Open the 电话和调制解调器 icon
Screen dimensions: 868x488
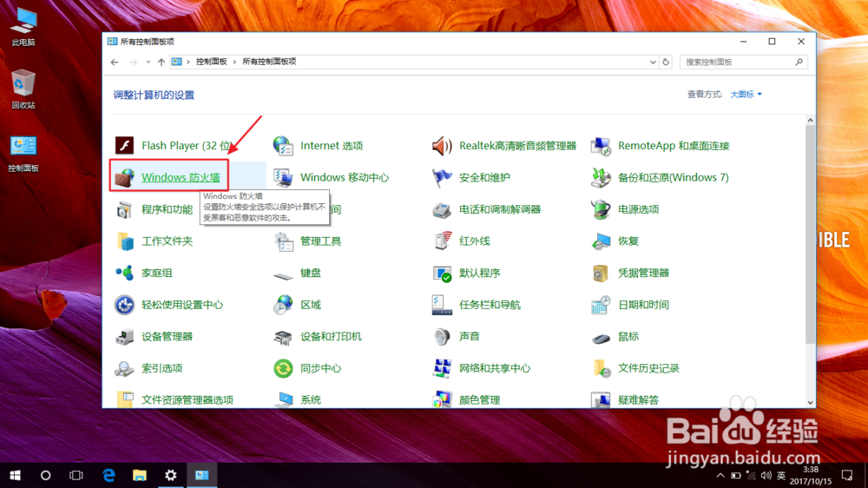pyautogui.click(x=442, y=209)
